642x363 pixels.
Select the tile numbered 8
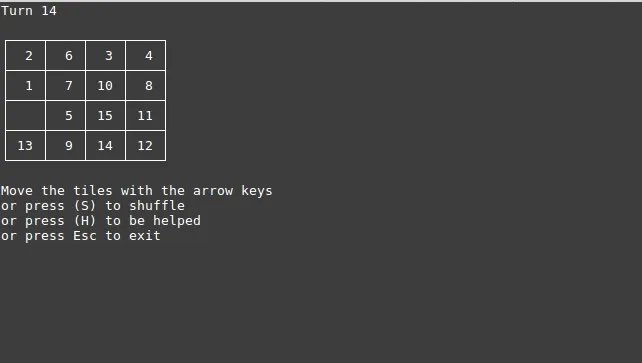[x=146, y=86]
